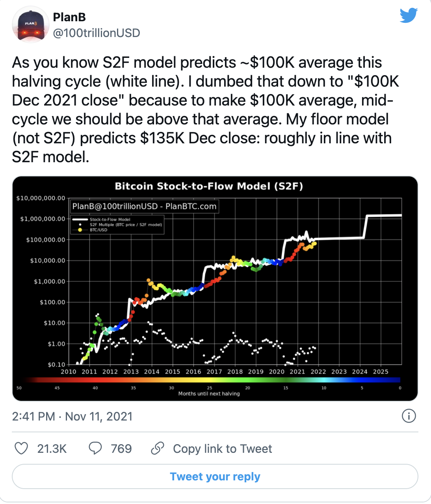
Task: Click the Twitter bird icon
Action: [409, 15]
